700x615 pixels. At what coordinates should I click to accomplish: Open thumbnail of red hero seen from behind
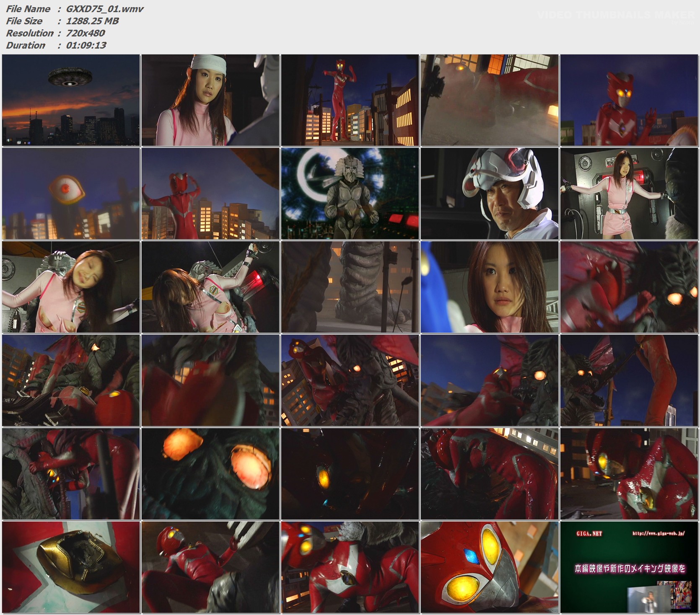210,194
